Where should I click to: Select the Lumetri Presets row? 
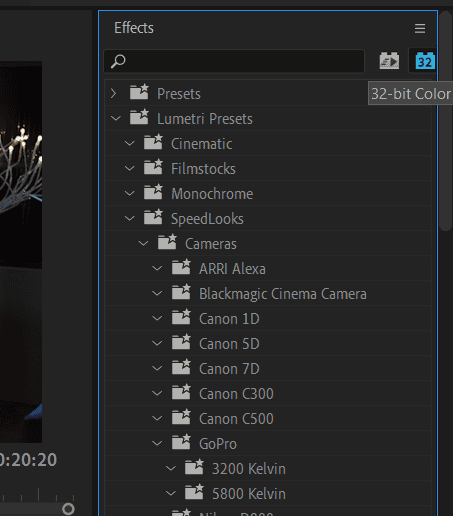[268, 119]
